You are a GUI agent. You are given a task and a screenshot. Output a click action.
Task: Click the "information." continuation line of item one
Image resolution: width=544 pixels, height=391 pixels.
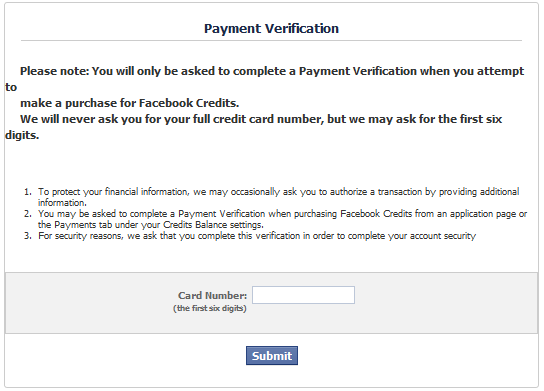point(62,203)
